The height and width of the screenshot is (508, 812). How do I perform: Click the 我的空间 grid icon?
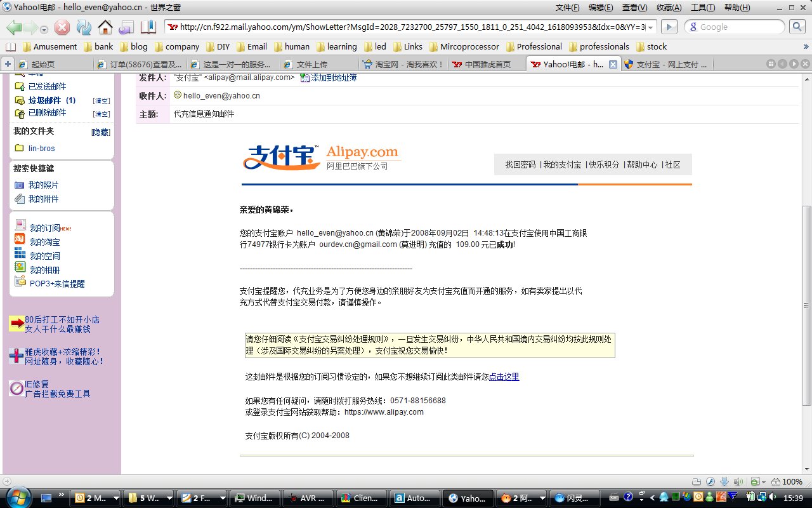pos(20,253)
